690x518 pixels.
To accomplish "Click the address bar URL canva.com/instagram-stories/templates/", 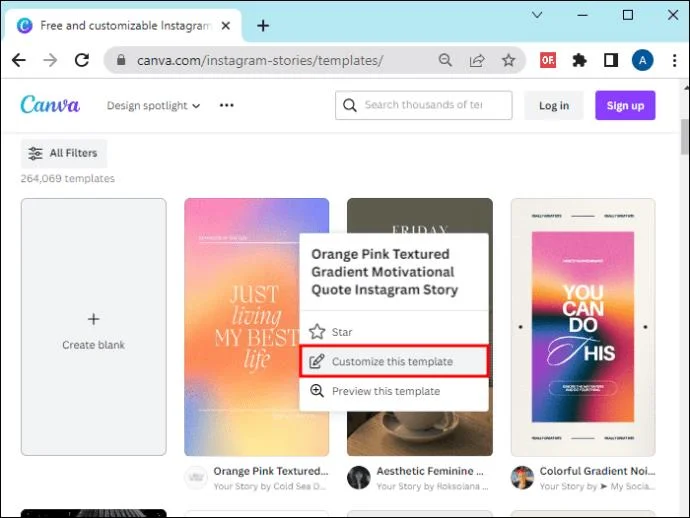I will [x=260, y=60].
